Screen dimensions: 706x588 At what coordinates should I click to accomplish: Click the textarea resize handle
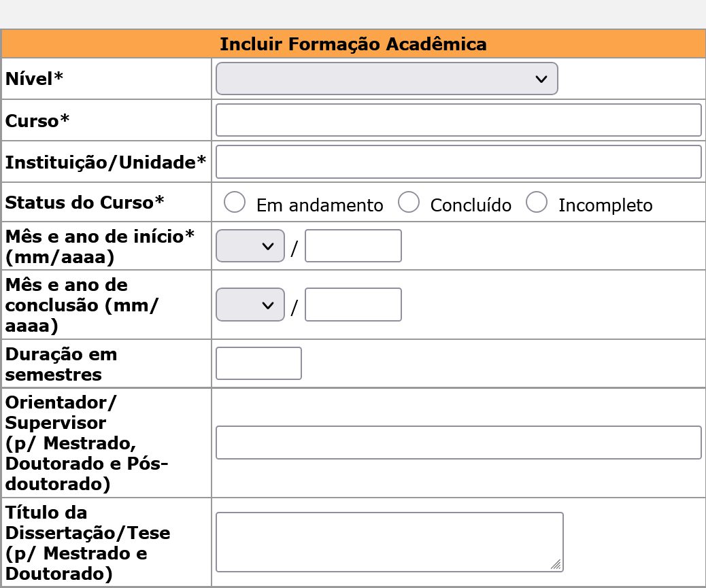(556, 564)
